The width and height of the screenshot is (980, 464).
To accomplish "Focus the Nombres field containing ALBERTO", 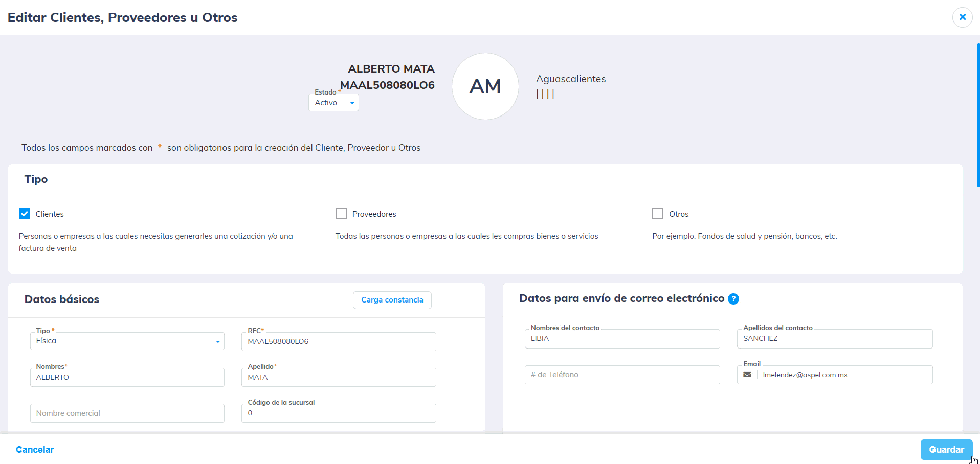I will 127,377.
